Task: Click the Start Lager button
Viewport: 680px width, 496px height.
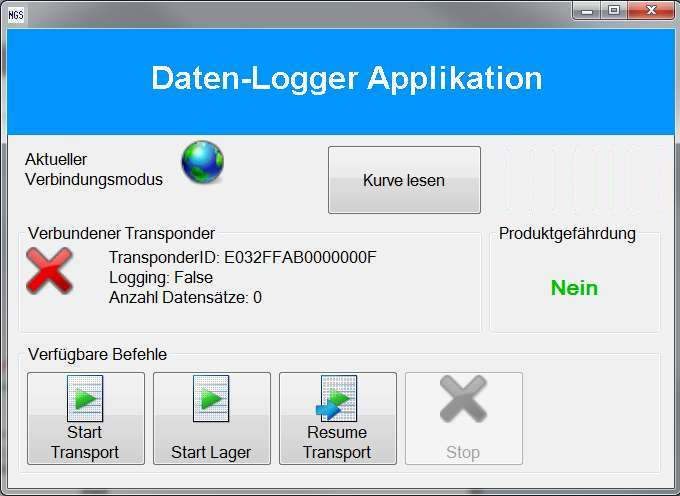Action: coord(212,418)
